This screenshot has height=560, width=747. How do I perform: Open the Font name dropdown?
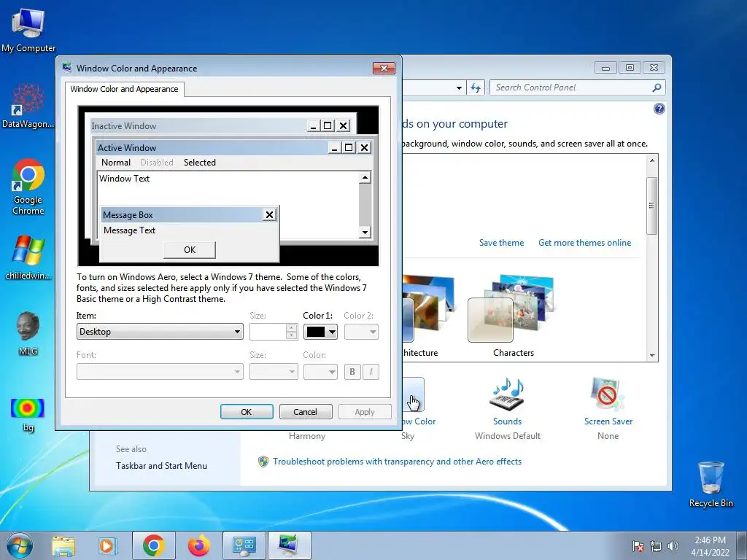pyautogui.click(x=160, y=371)
